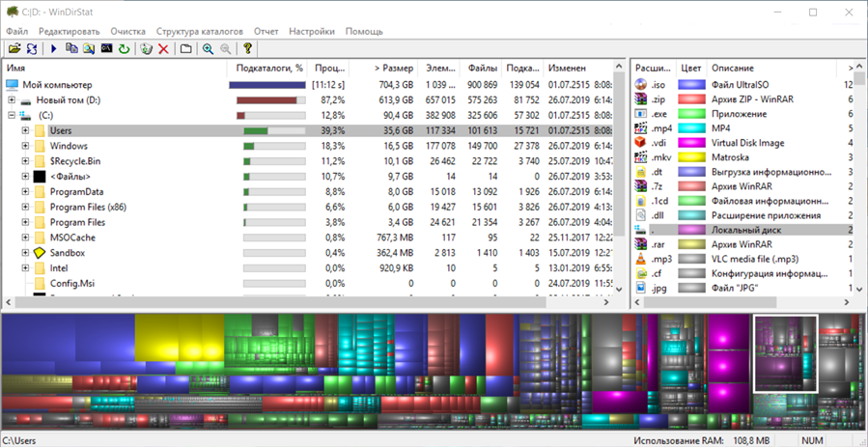The width and height of the screenshot is (868, 447).
Task: Click the blue arrow expand toolbar icon
Action: (x=53, y=48)
